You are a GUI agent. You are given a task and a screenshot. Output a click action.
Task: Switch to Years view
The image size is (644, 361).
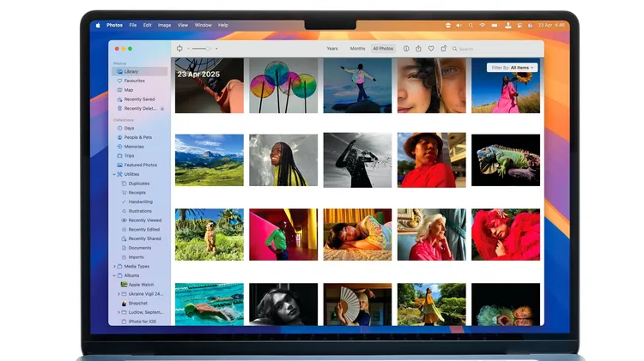332,49
